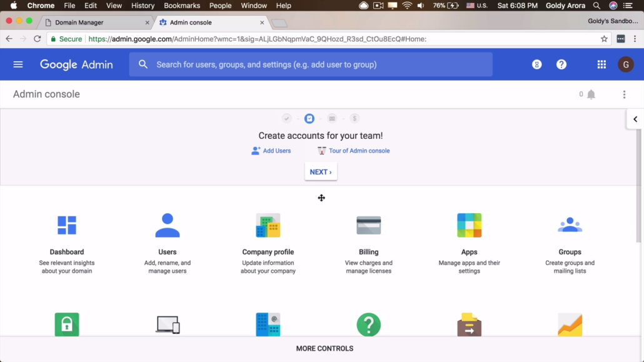Image resolution: width=644 pixels, height=362 pixels.
Task: Click the Users heading text
Action: (x=167, y=252)
